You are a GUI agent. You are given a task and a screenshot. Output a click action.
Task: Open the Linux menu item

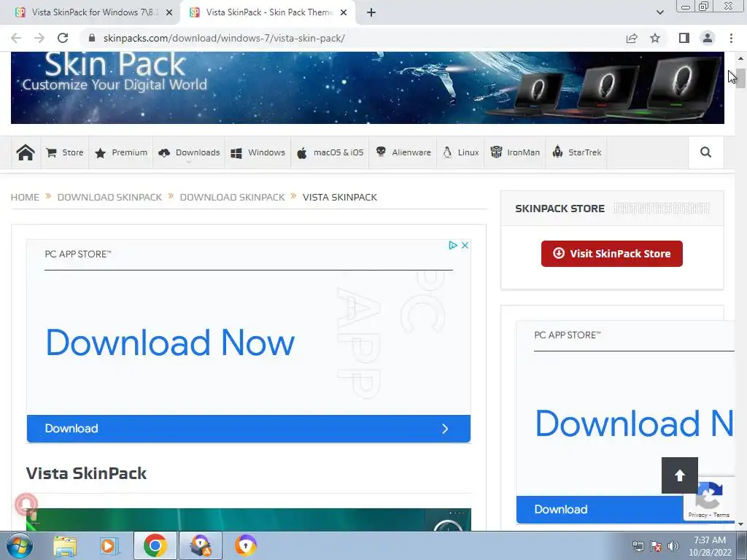pos(460,152)
